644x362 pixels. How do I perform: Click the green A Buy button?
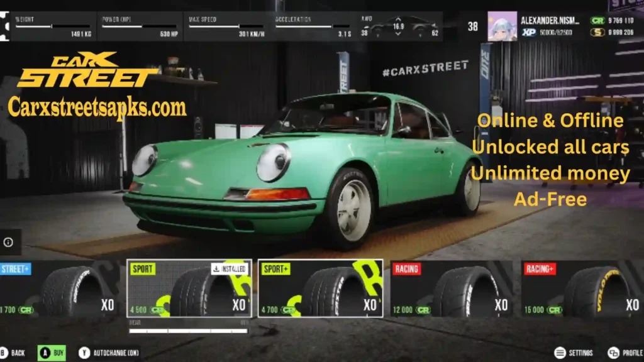[52, 353]
